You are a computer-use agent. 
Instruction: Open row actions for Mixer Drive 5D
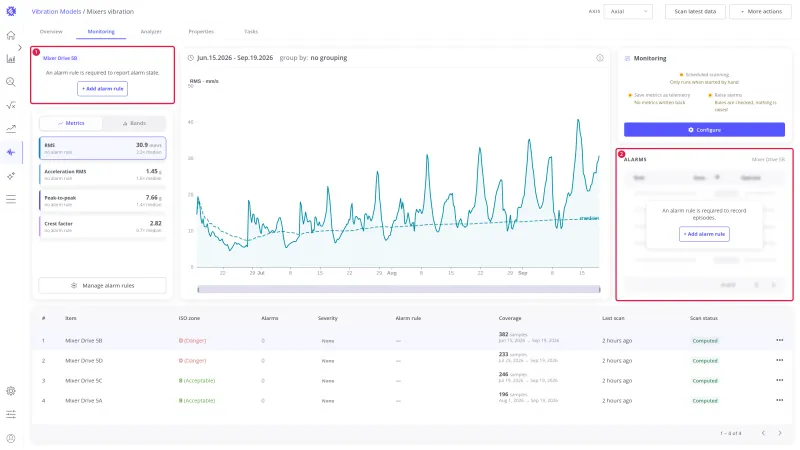(780, 360)
